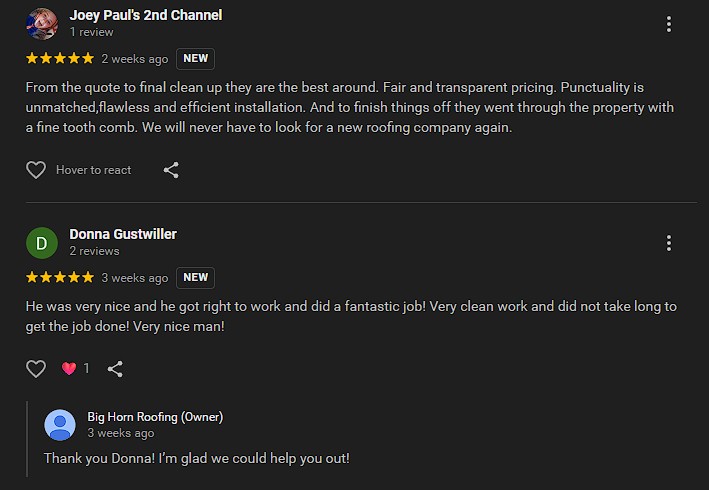Click the five-star rating on Donna's review
The image size is (709, 490).
(x=60, y=278)
